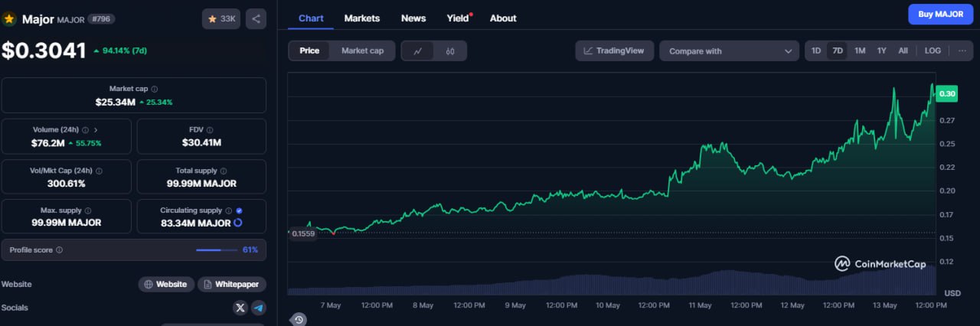
Task: Switch to the Markets tab
Action: click(x=361, y=18)
